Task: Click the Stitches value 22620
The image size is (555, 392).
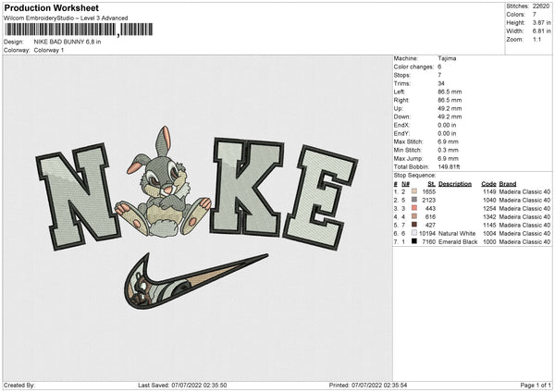Action: [x=541, y=6]
